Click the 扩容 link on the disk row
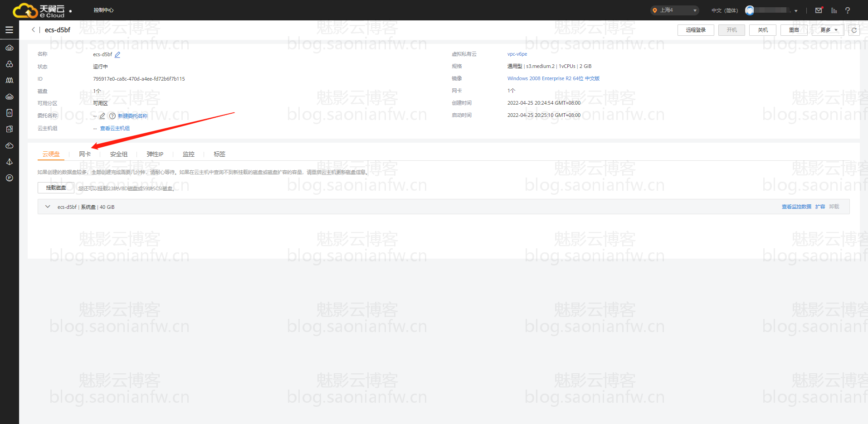The height and width of the screenshot is (424, 868). point(820,207)
